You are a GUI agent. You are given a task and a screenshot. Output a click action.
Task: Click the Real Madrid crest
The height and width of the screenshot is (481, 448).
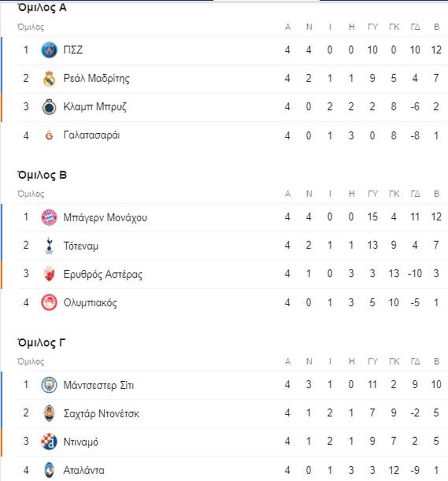point(49,78)
